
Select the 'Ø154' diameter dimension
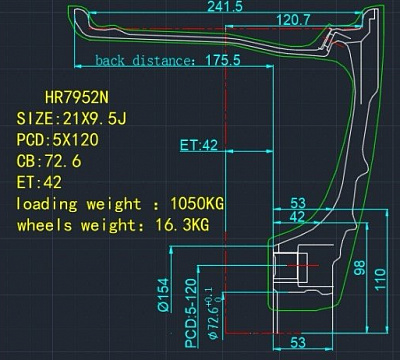163,295
